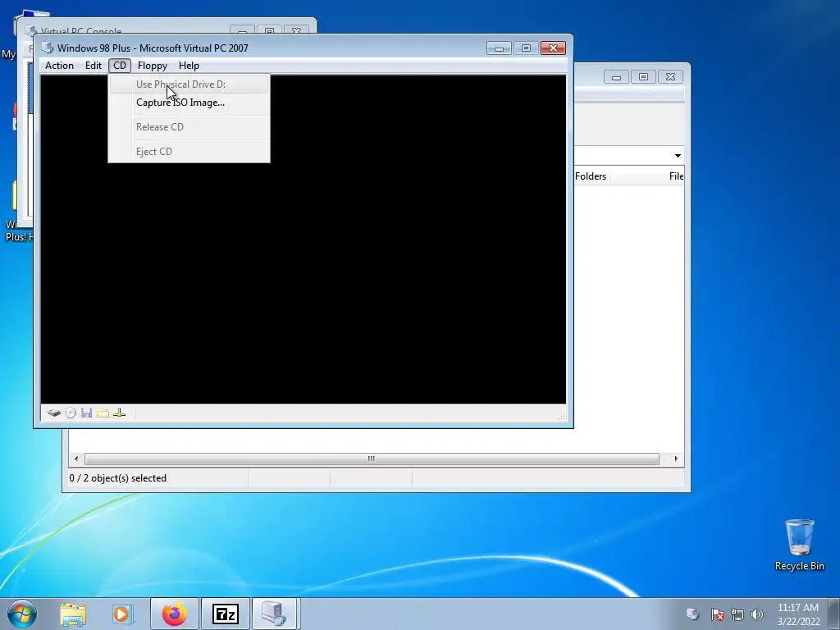This screenshot has width=840, height=630.
Task: Close the open CD menu
Action: [x=120, y=66]
